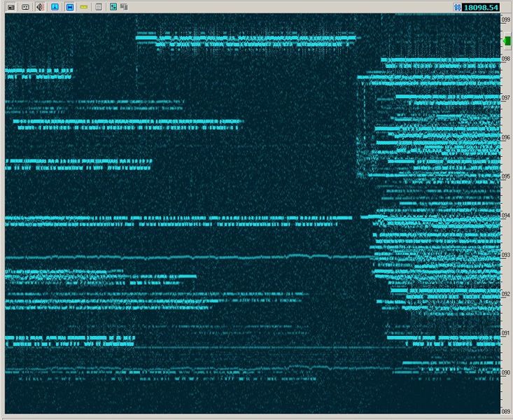This screenshot has width=513, height=420.
Task: Click the grey square toolbar icon
Action: pyautogui.click(x=99, y=7)
